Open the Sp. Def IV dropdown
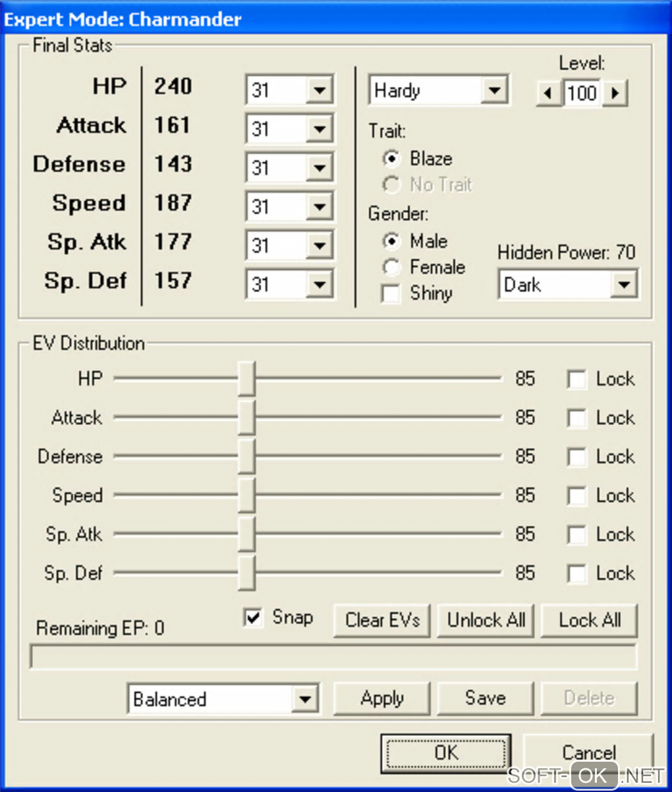This screenshot has width=672, height=792. (319, 285)
